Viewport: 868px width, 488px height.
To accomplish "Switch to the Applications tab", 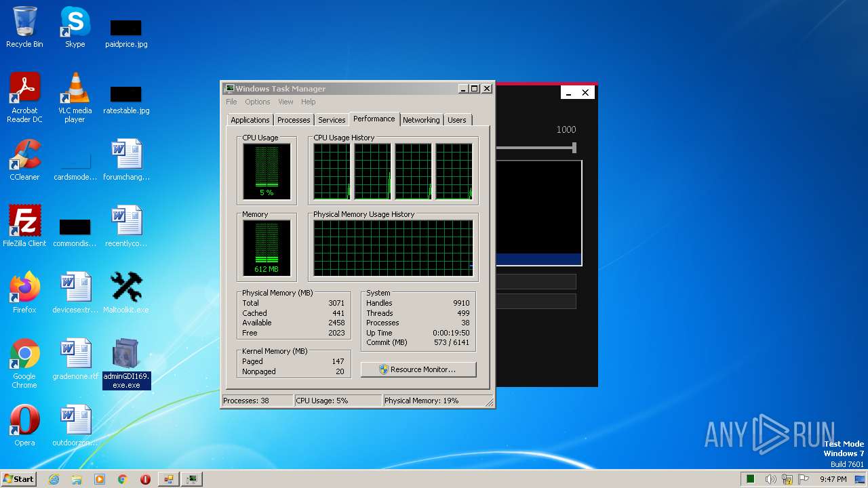I will pyautogui.click(x=250, y=120).
